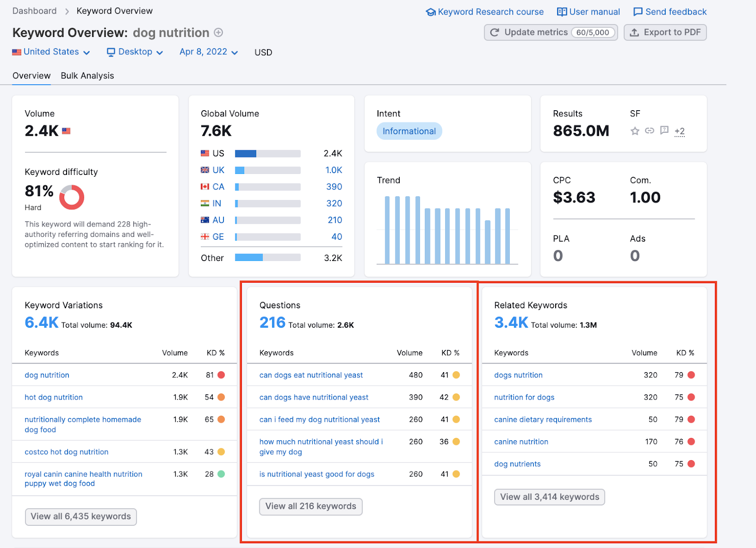The image size is (756, 548).
Task: Select the Overview tab
Action: 31,76
